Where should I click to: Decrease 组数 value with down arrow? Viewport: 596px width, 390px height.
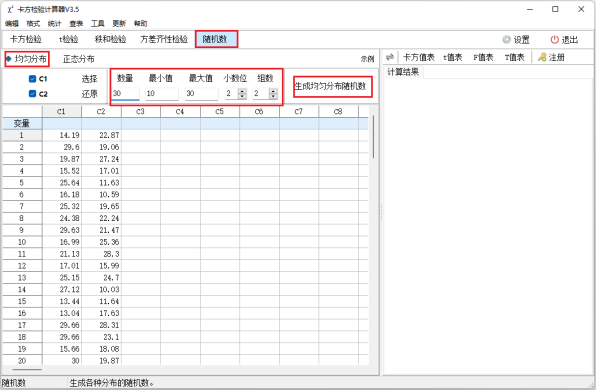273,96
